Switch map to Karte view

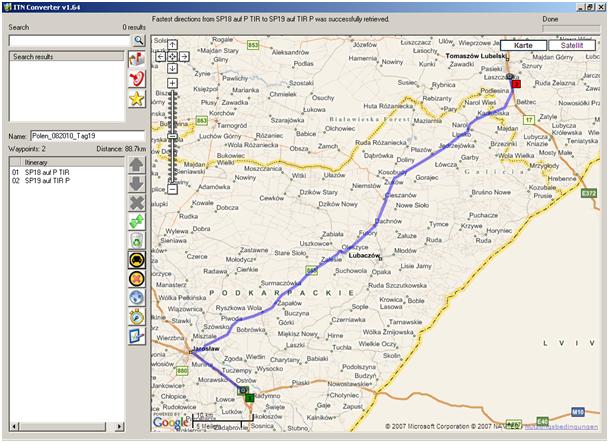pyautogui.click(x=523, y=45)
